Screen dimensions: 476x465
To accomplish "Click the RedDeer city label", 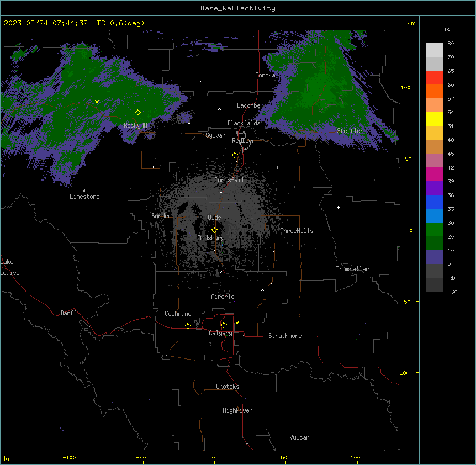I will pos(243,141).
